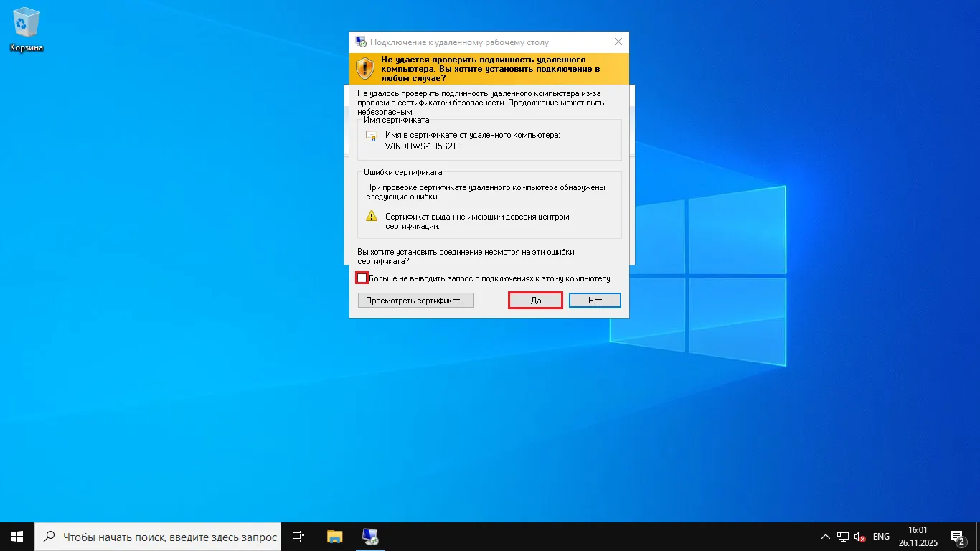This screenshot has width=980, height=551.
Task: Switch keyboard layout via the ENG indicator
Action: click(880, 536)
